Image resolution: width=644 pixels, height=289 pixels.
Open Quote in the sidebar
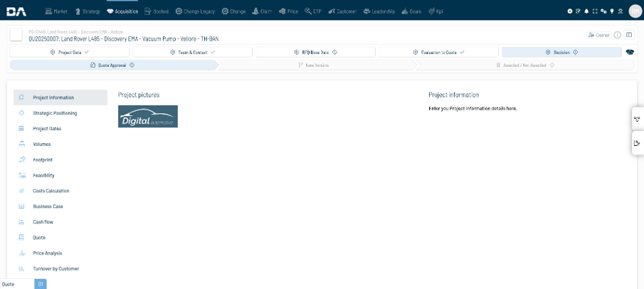coord(60,238)
